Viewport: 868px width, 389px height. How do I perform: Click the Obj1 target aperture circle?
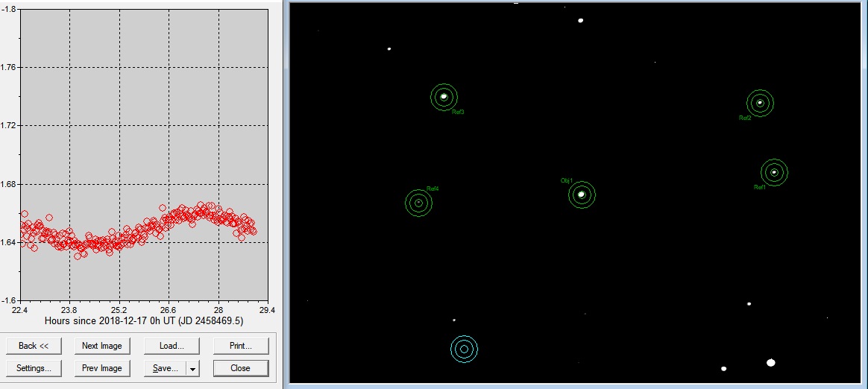[x=582, y=194]
